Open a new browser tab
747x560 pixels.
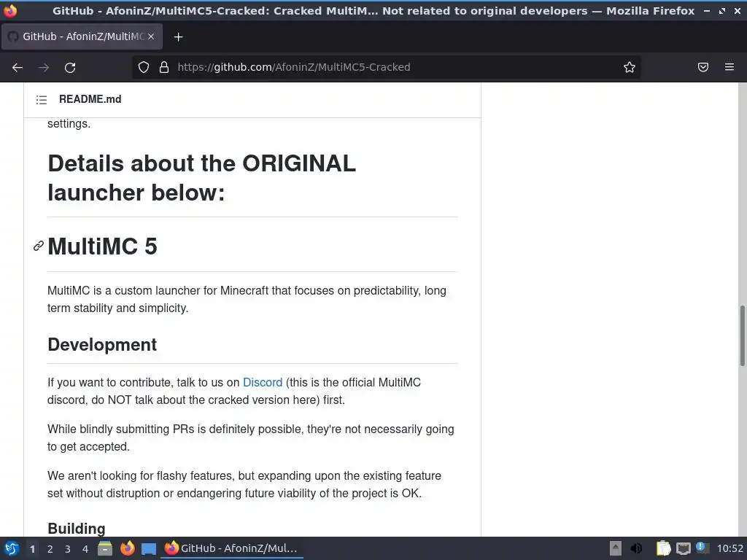point(178,36)
